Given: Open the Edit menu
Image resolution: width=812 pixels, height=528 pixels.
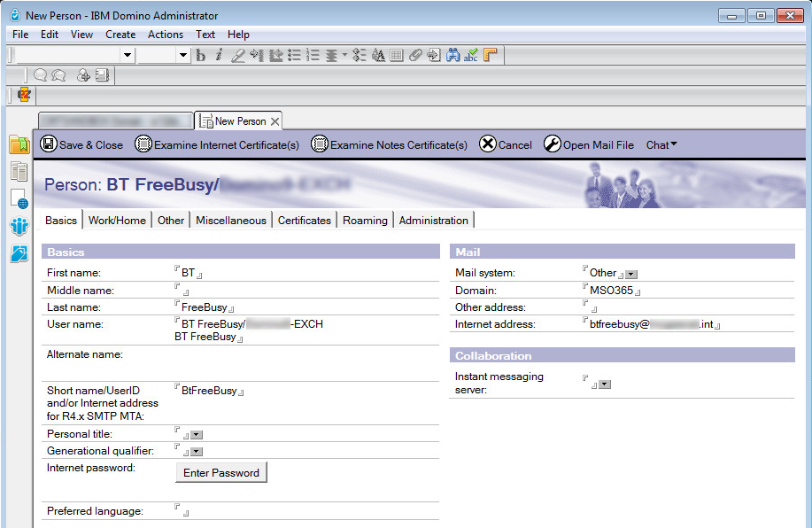Looking at the screenshot, I should tap(50, 35).
